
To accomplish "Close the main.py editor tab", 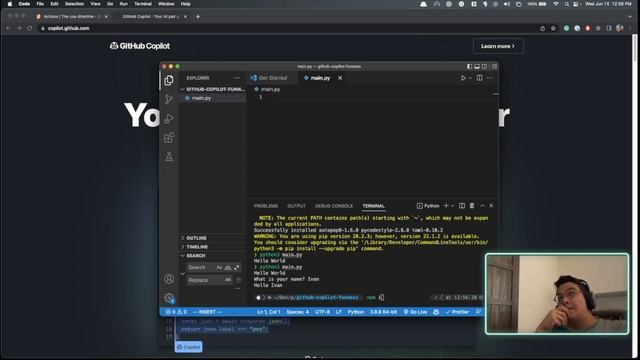I will pyautogui.click(x=340, y=78).
